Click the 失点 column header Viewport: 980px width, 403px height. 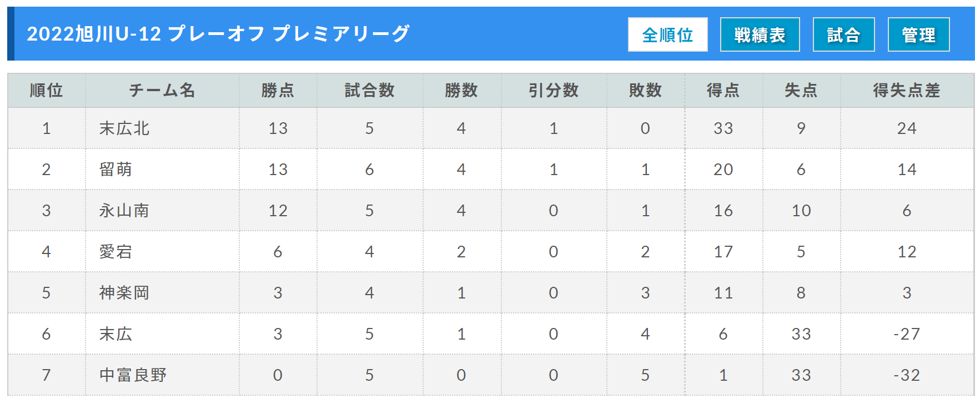[x=801, y=90]
